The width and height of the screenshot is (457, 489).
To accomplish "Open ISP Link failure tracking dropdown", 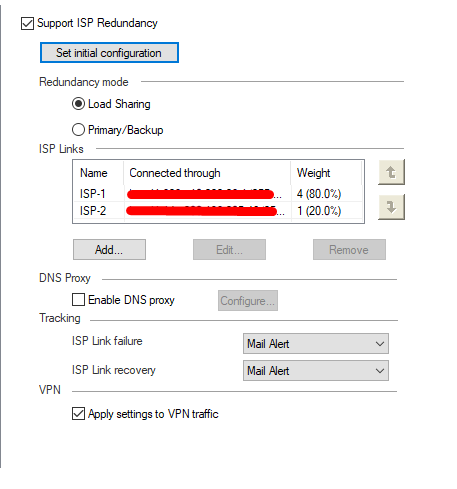I will (316, 343).
